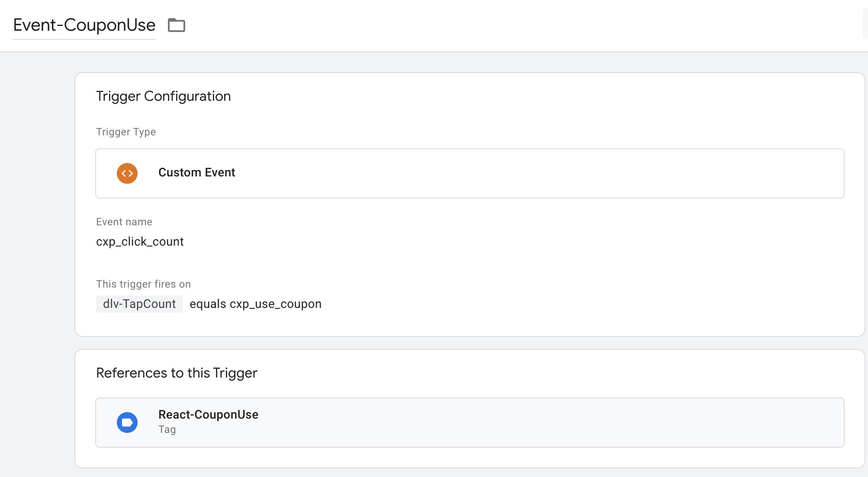Image resolution: width=868 pixels, height=477 pixels.
Task: Click empty space in React-CouponUse reference row
Action: point(563,423)
